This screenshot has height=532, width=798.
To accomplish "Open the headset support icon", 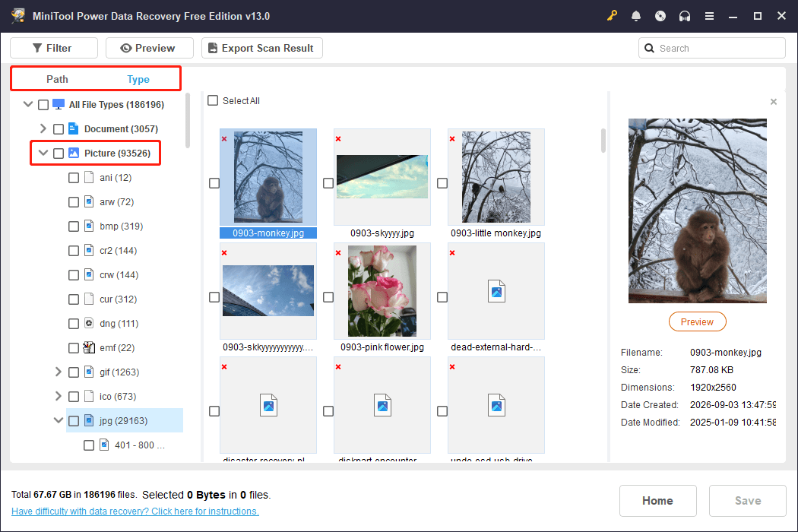I will [685, 16].
